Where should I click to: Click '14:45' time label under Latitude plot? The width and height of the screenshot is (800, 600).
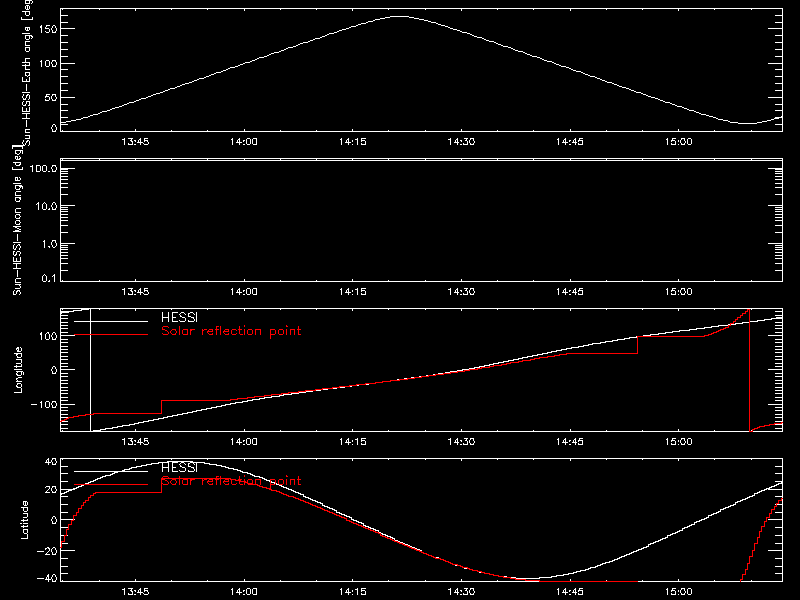[x=570, y=592]
